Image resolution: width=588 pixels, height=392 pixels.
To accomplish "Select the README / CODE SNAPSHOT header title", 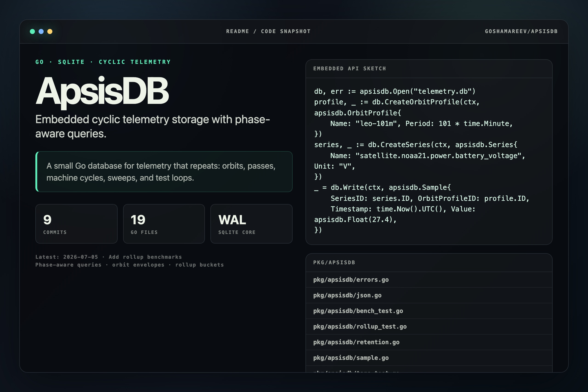I will click(x=268, y=31).
